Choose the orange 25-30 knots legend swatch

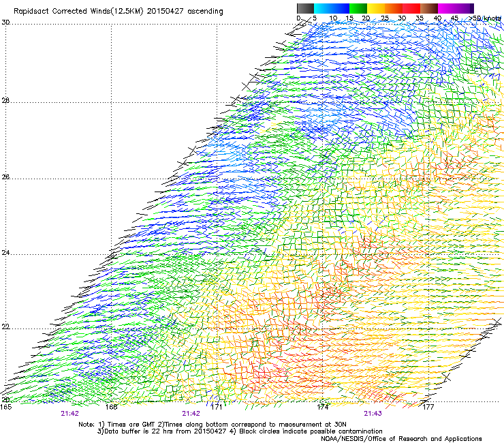[394, 8]
